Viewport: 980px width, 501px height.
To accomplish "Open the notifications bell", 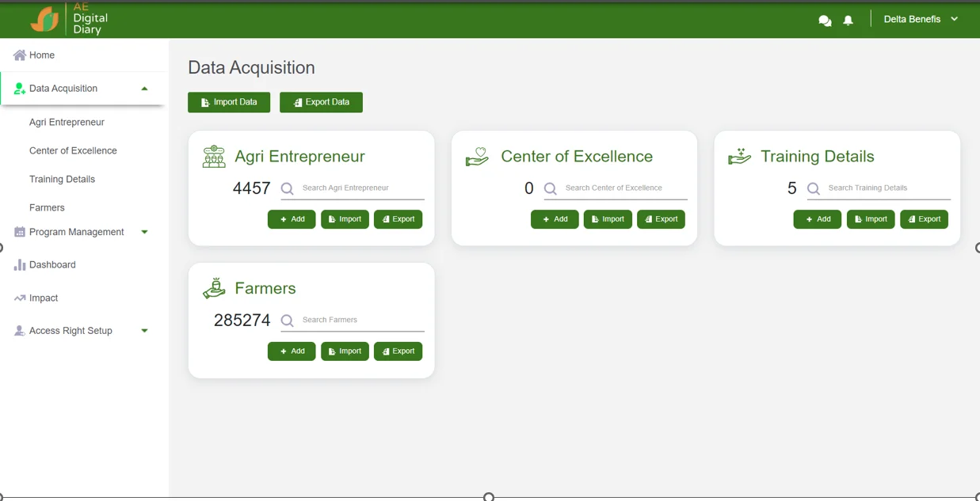I will coord(848,21).
